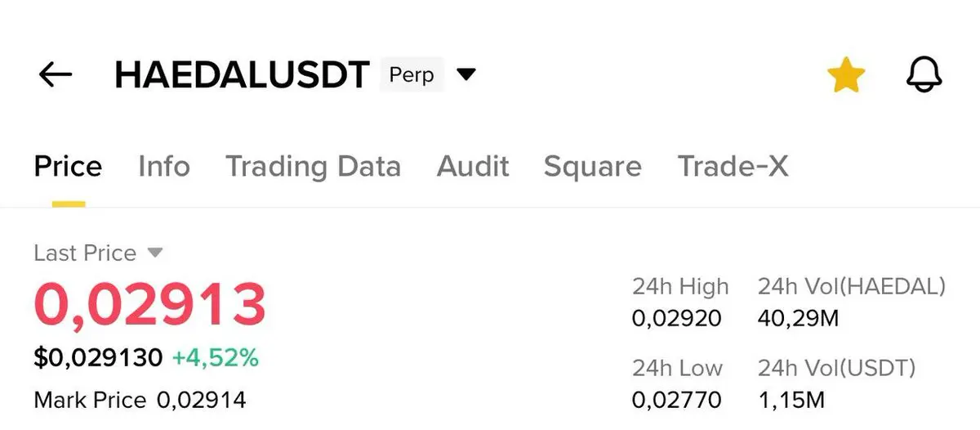
Task: Open price alerts bell icon
Action: [x=924, y=75]
